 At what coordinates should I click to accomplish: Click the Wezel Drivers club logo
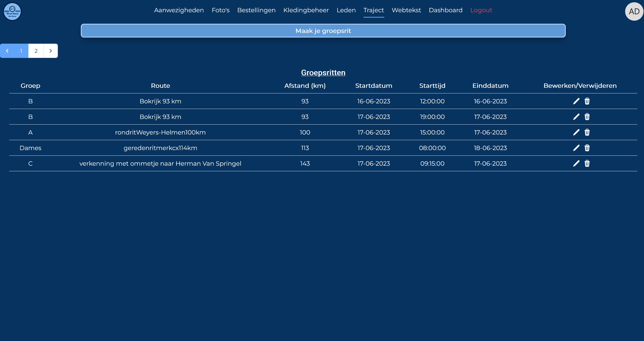click(12, 11)
